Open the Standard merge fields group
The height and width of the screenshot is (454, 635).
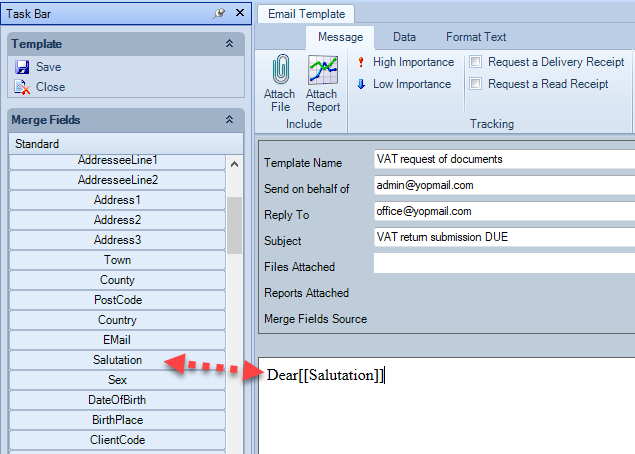pos(126,144)
